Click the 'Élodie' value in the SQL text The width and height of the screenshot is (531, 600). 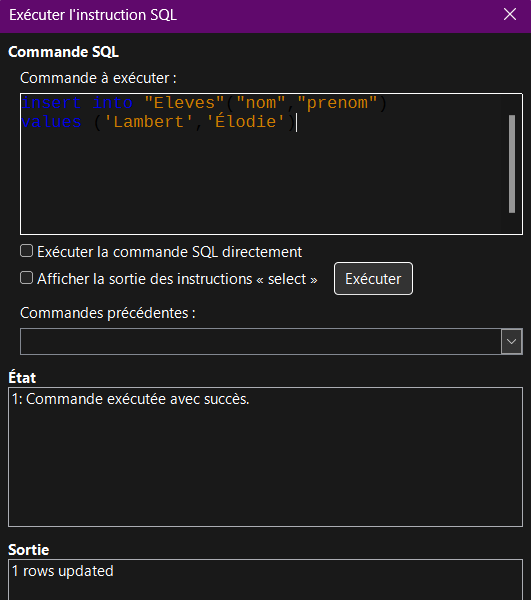point(246,122)
